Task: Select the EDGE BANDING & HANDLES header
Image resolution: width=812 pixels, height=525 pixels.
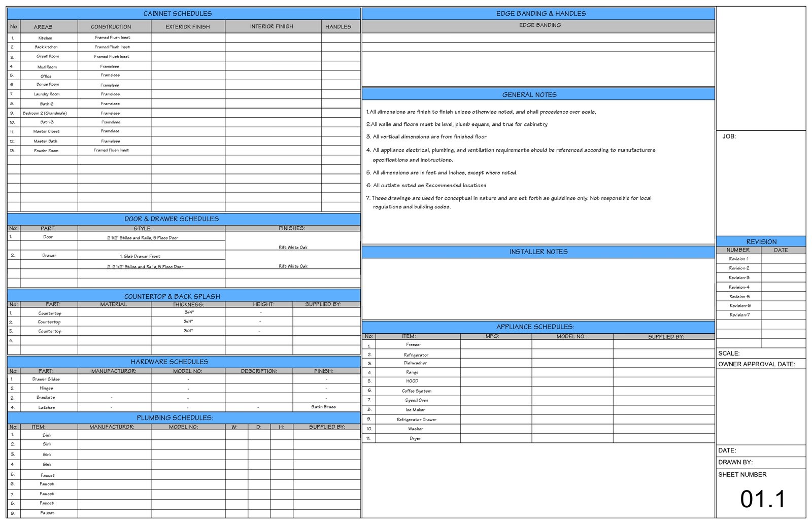Action: tap(540, 14)
